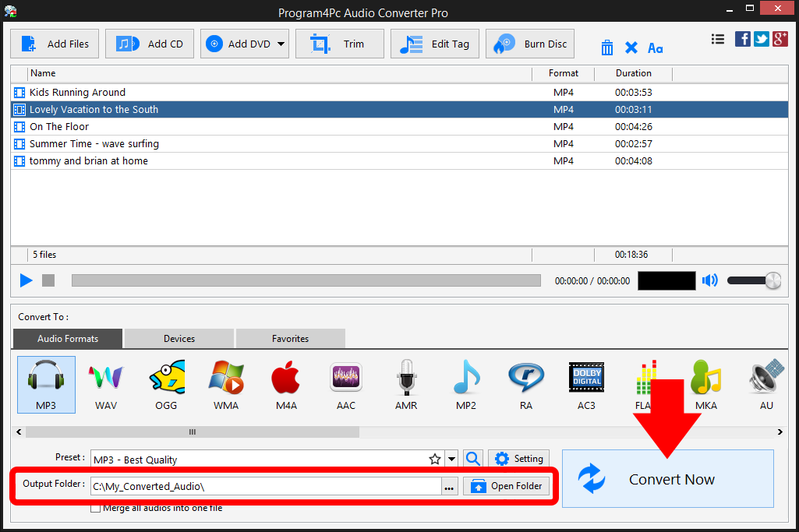799x532 pixels.
Task: Click the delete (trash) icon
Action: click(607, 48)
